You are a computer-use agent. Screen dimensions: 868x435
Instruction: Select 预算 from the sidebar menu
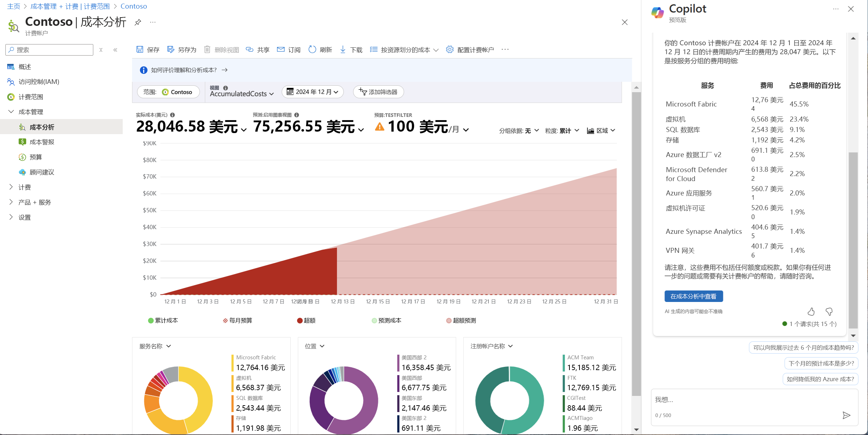point(35,157)
